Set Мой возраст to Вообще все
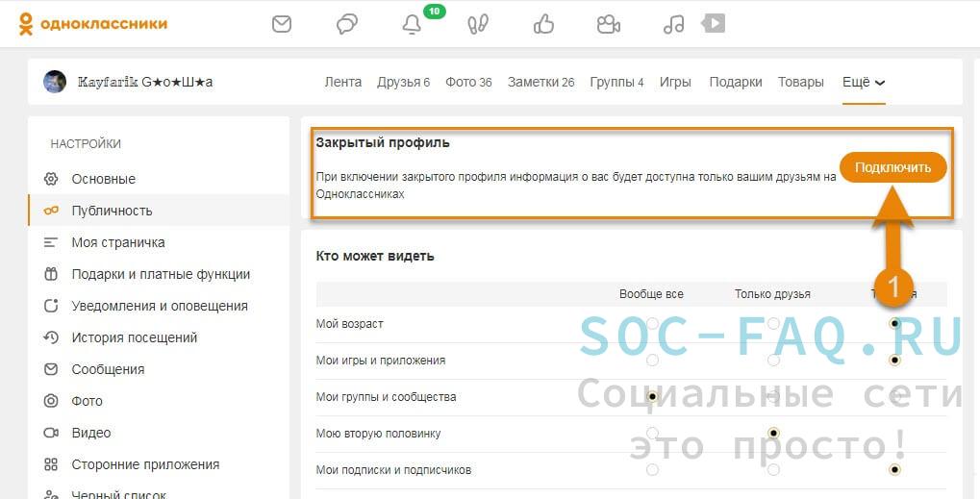 tap(652, 323)
